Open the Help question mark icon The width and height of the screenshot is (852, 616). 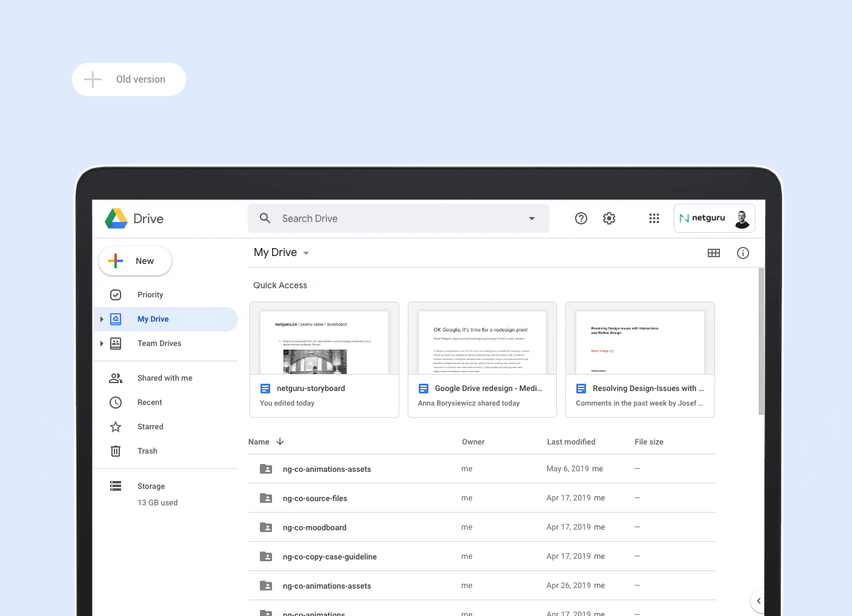point(581,218)
